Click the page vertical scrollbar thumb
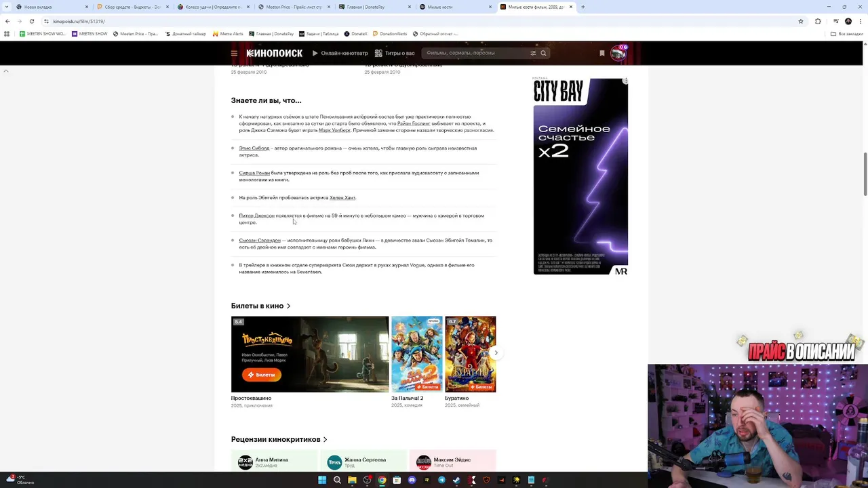Image resolution: width=868 pixels, height=488 pixels. pos(865,174)
